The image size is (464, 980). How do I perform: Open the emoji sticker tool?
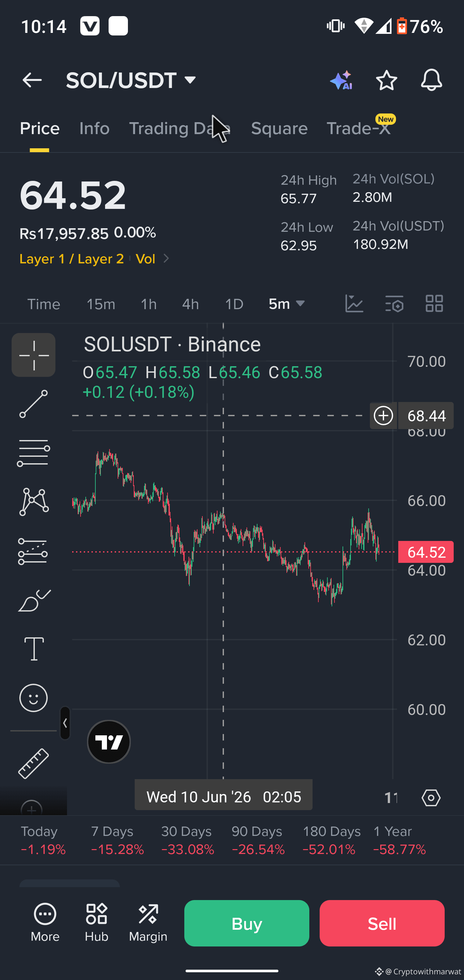tap(34, 698)
